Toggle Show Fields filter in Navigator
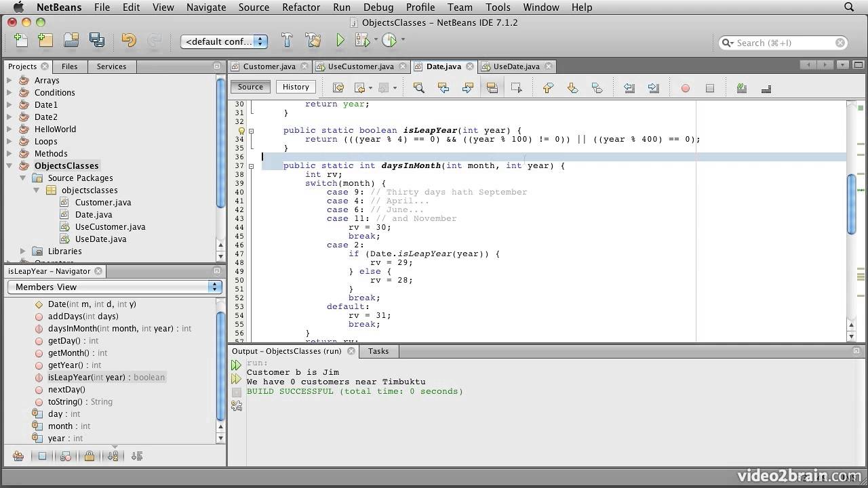The width and height of the screenshot is (868, 488). pos(42,456)
